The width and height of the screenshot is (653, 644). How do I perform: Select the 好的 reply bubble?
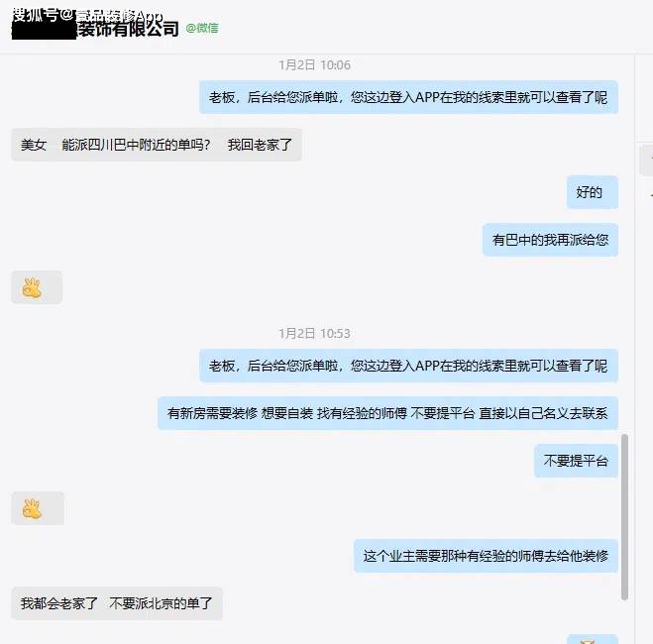tap(593, 192)
